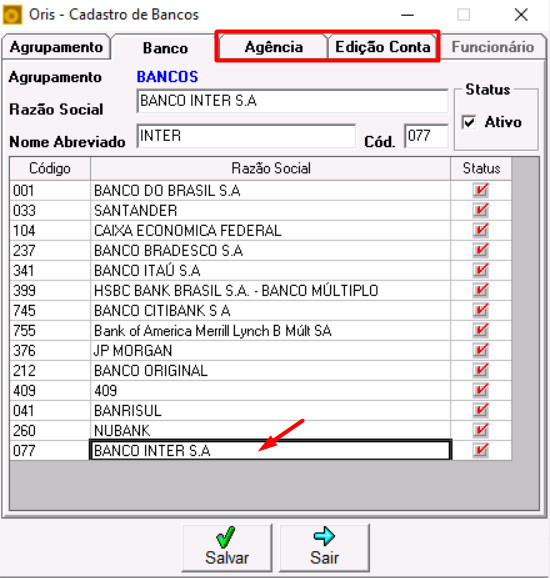
Task: Toggle status check for BANCO INTER S.A row
Action: [480, 450]
